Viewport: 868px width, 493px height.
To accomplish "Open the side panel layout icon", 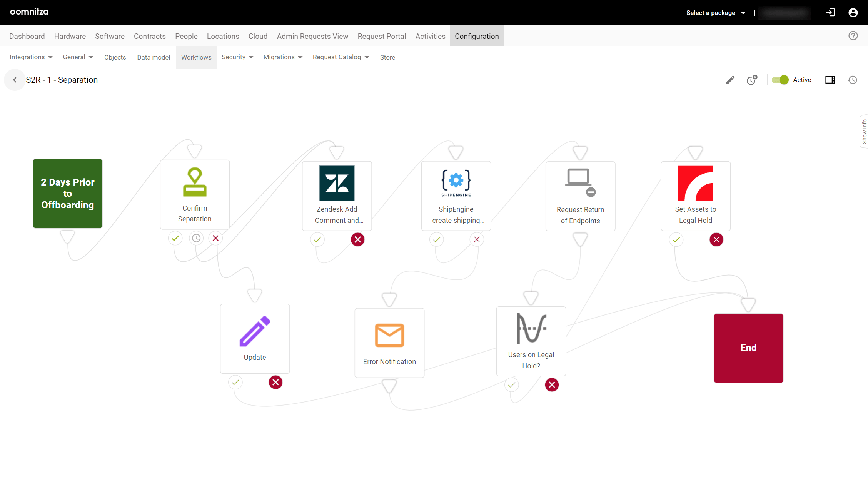I will tap(830, 80).
